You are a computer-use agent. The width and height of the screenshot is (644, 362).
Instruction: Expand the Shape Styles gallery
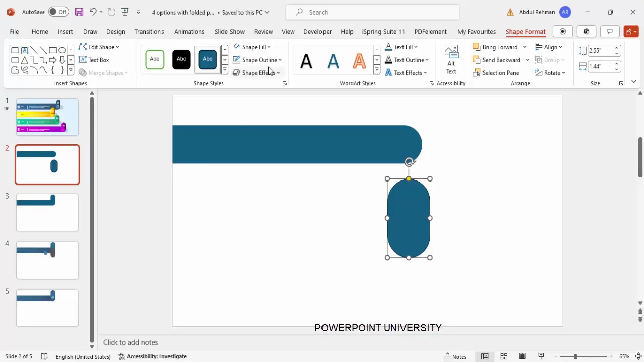(225, 70)
